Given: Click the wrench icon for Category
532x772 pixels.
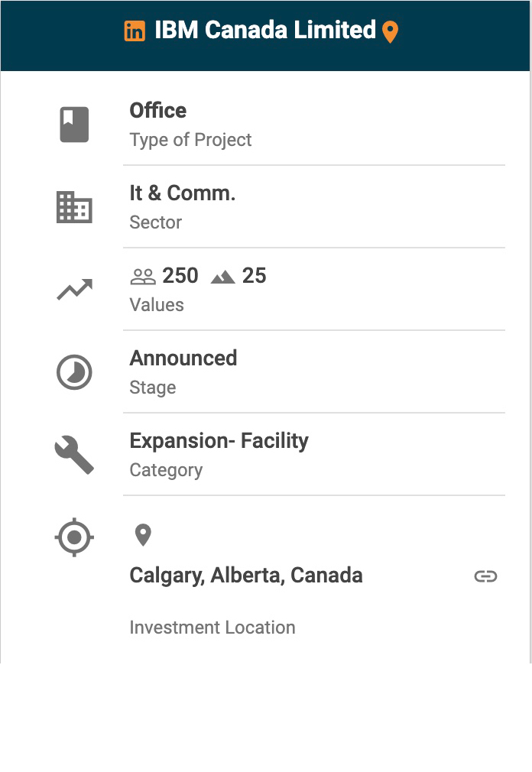Looking at the screenshot, I should tap(74, 455).
